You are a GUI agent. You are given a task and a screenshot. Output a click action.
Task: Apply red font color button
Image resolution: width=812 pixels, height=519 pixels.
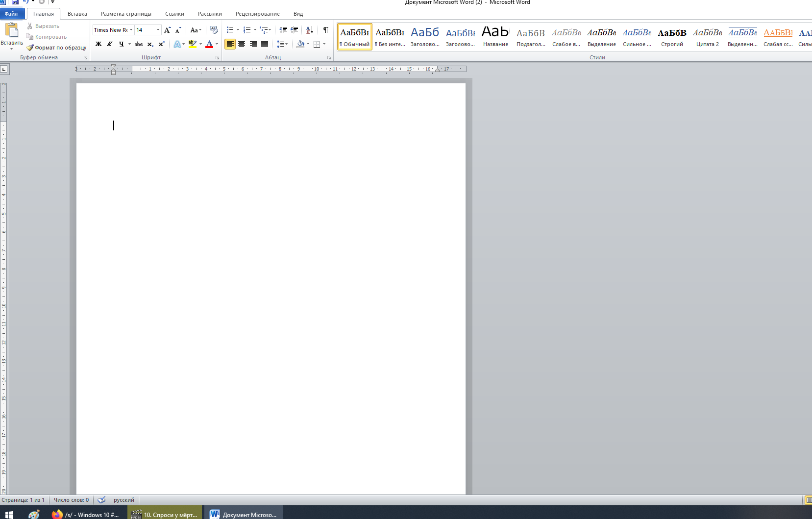[209, 44]
